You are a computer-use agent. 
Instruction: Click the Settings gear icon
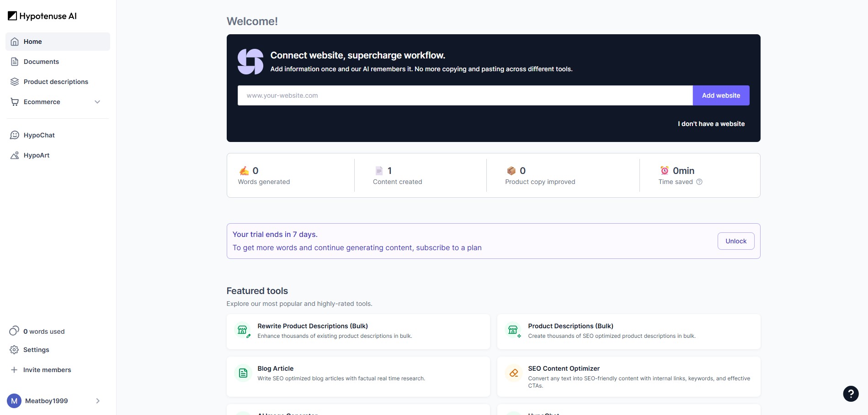click(14, 350)
